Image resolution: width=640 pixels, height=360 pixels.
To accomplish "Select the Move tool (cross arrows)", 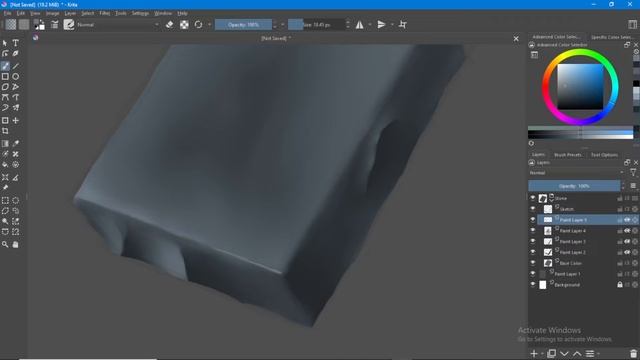I will (16, 120).
